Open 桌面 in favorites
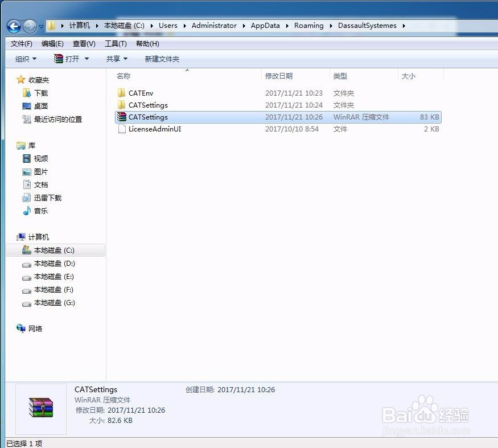Image resolution: width=498 pixels, height=448 pixels. [41, 106]
